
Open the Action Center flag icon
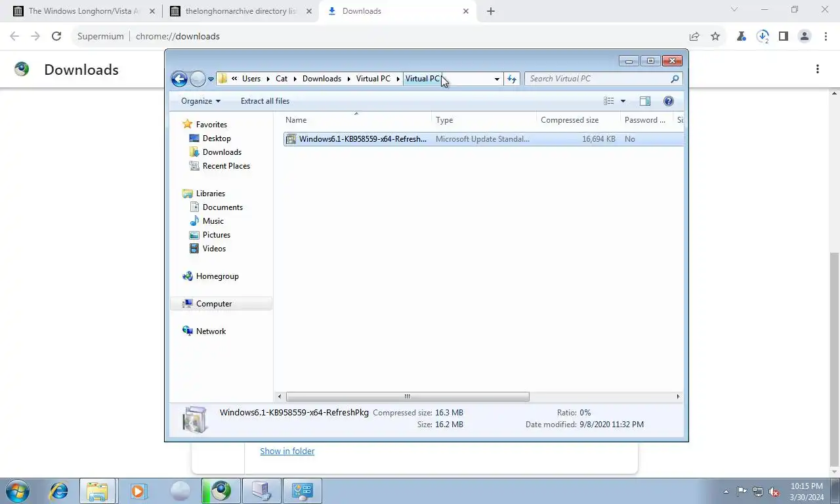click(742, 492)
